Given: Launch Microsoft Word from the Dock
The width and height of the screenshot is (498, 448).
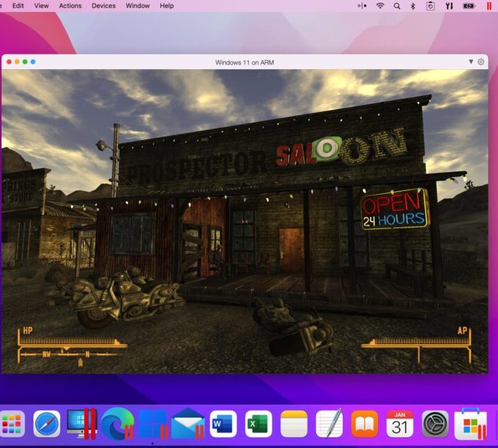Looking at the screenshot, I should click(223, 424).
